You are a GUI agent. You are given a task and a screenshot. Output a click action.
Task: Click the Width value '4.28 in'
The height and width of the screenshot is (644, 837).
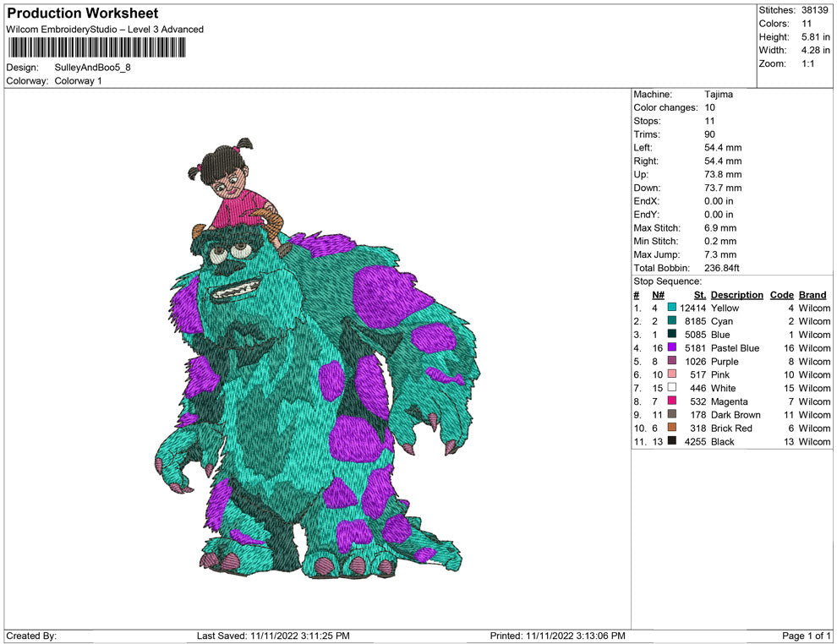coord(815,50)
